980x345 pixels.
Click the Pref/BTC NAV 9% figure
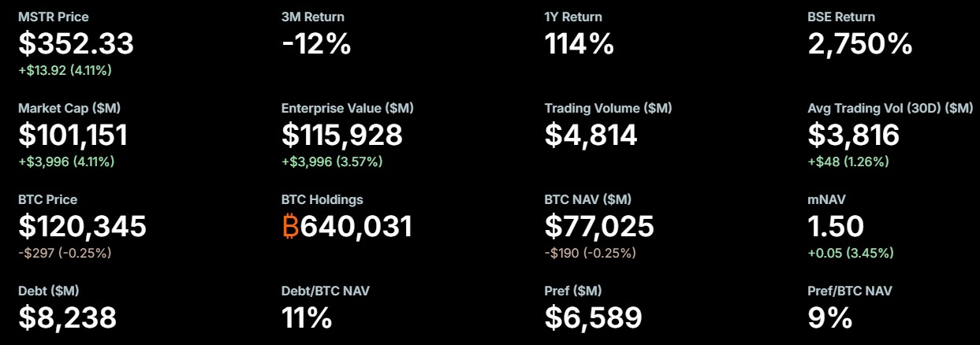(x=830, y=317)
